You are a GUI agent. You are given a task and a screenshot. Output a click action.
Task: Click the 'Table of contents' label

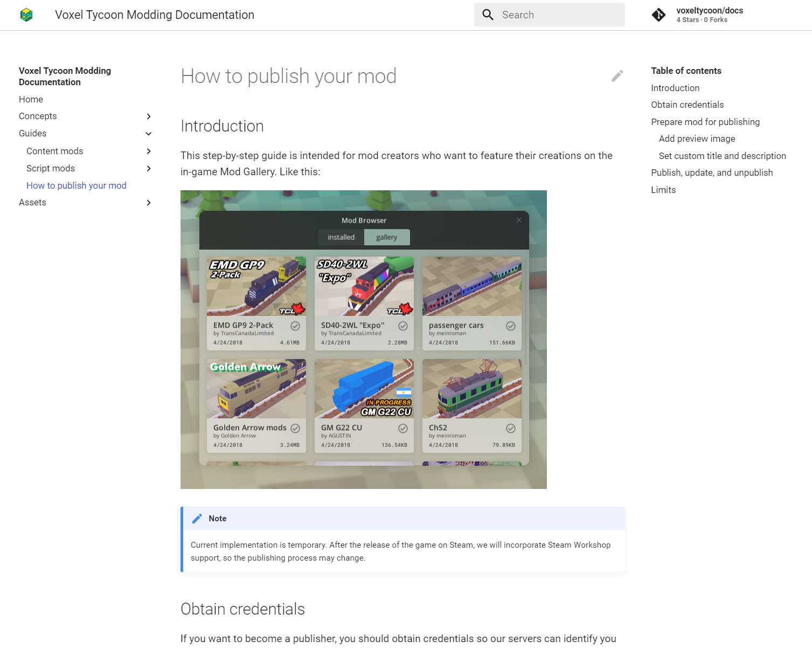pos(686,71)
